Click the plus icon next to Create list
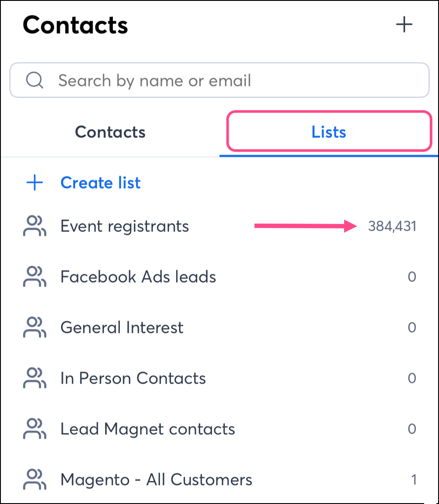 click(35, 183)
